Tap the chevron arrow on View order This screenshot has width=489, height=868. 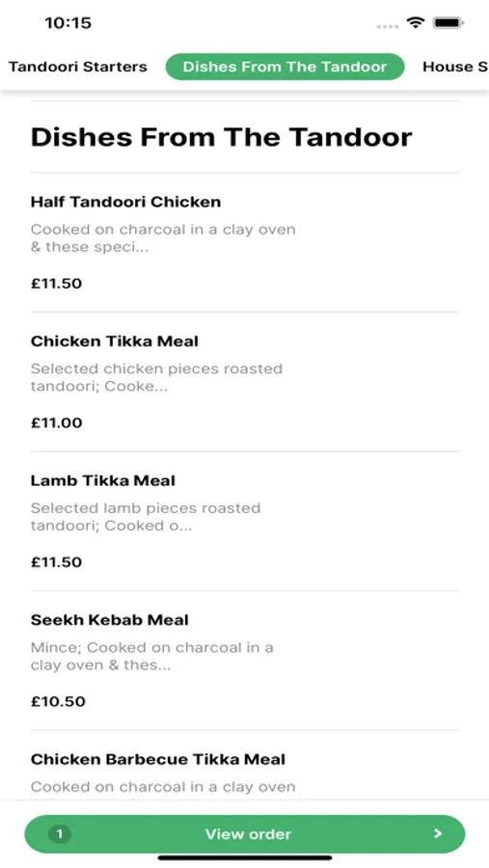438,833
